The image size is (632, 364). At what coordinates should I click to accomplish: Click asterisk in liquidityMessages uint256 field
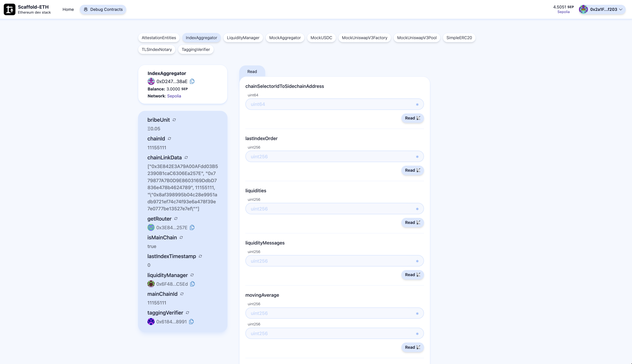click(417, 261)
